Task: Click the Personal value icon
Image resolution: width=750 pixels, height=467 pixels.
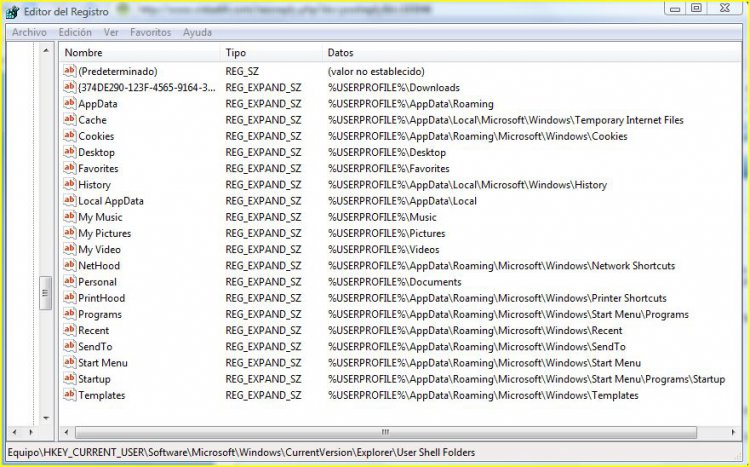Action: [x=70, y=282]
